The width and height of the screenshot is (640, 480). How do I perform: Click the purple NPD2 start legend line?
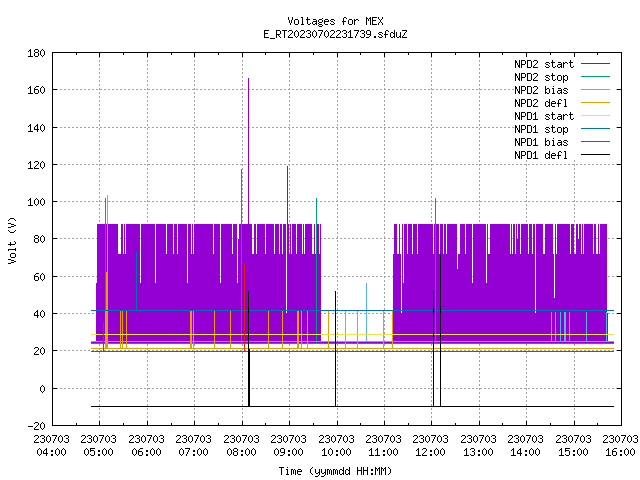596,64
